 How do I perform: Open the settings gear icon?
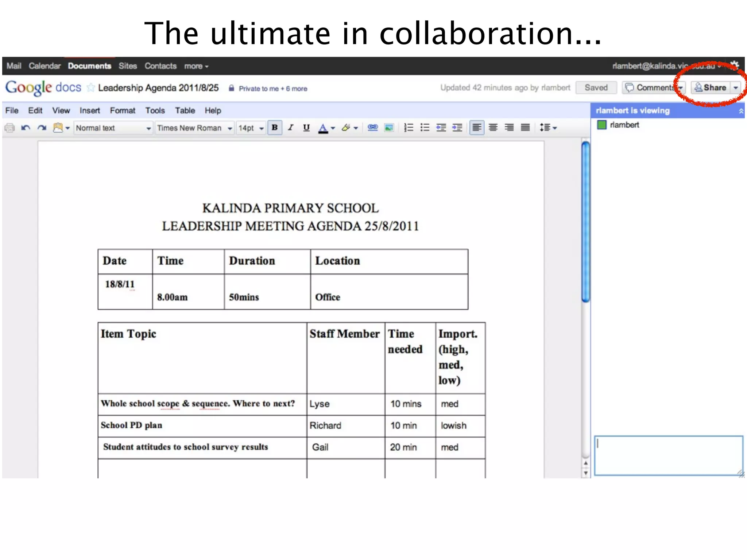[x=735, y=66]
